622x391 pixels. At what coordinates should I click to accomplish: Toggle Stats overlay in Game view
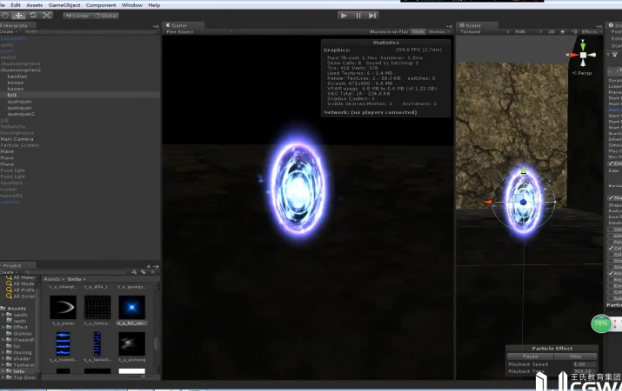point(418,32)
